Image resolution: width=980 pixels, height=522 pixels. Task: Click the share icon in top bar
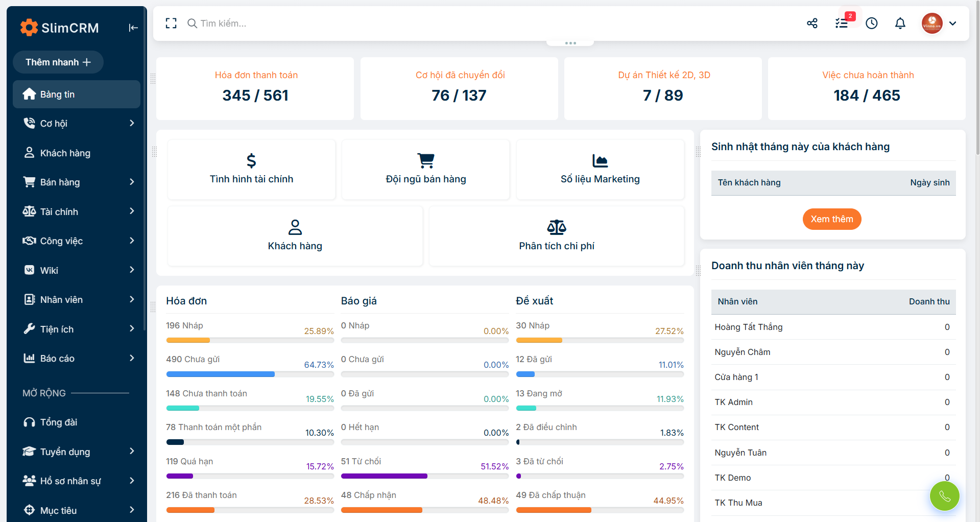tap(812, 23)
